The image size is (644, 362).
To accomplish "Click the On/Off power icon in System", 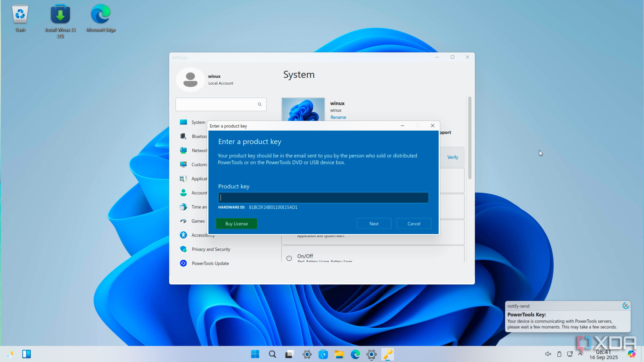I will click(289, 258).
